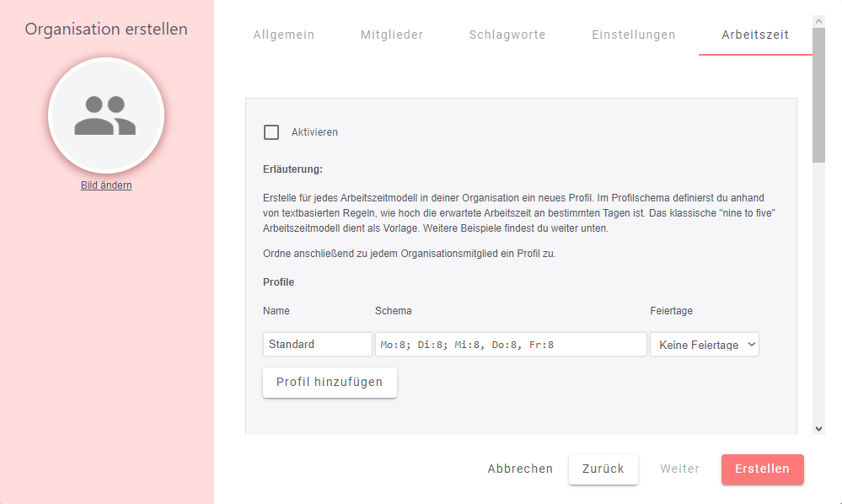The image size is (842, 504).
Task: Click the Bild ändern link
Action: point(106,185)
